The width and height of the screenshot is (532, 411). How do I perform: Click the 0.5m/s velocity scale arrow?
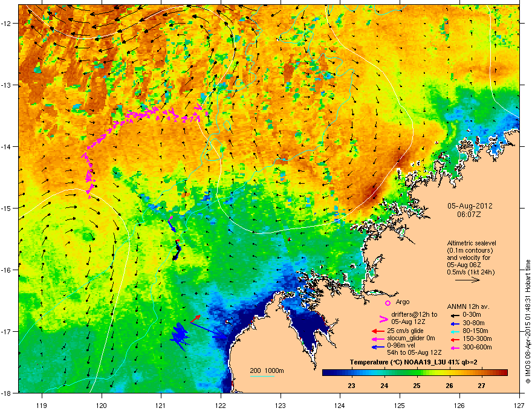click(467, 280)
